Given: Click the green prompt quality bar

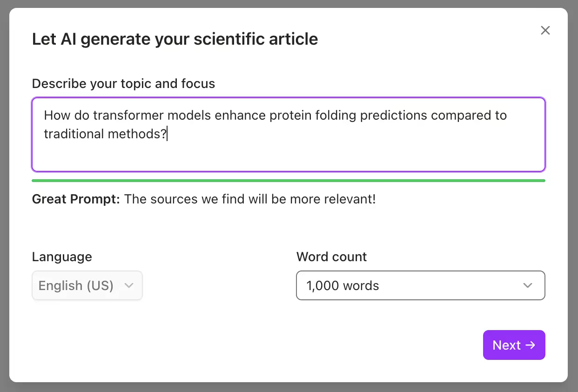Looking at the screenshot, I should 289,180.
